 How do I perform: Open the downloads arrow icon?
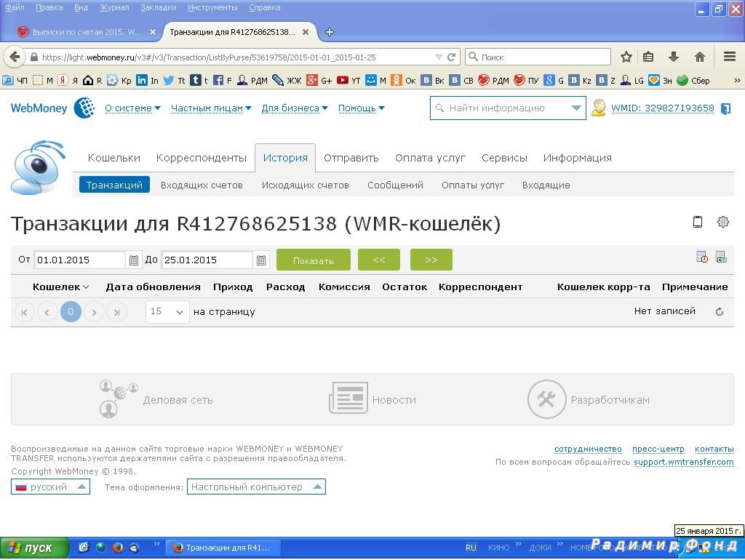point(673,57)
